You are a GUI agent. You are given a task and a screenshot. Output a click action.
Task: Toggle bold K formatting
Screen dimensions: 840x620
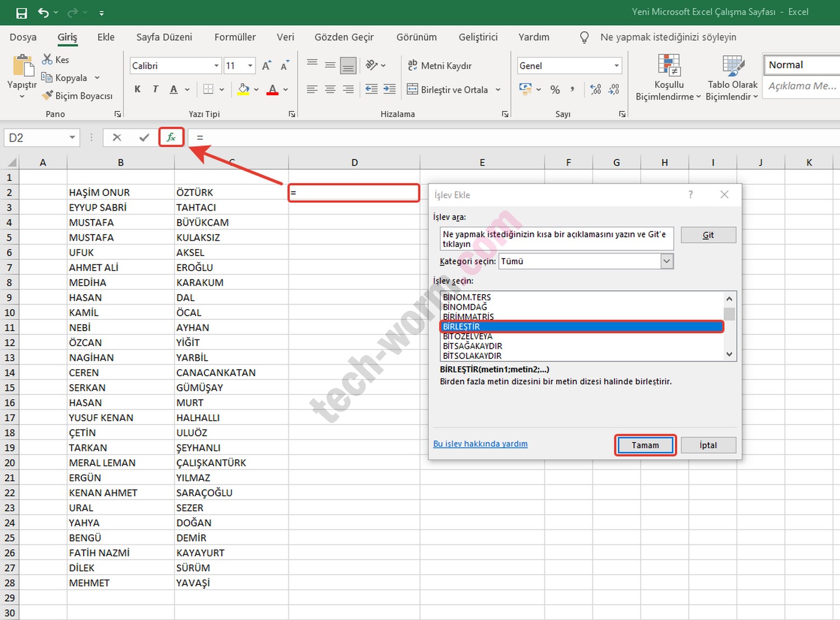[x=138, y=90]
